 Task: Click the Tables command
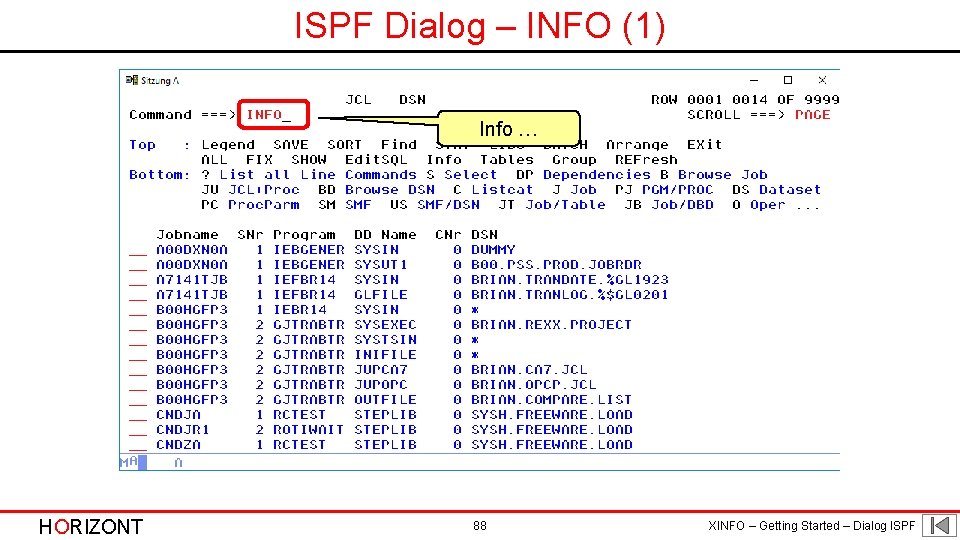pos(506,160)
